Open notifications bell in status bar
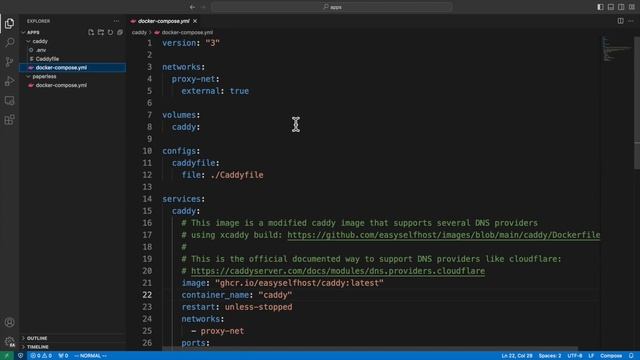Screen dimensions: 640x360 click(x=631, y=356)
